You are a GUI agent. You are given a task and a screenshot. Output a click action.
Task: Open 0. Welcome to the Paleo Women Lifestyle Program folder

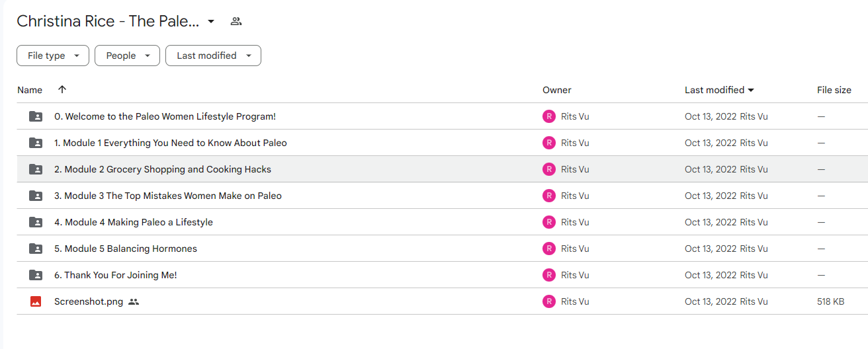point(165,116)
